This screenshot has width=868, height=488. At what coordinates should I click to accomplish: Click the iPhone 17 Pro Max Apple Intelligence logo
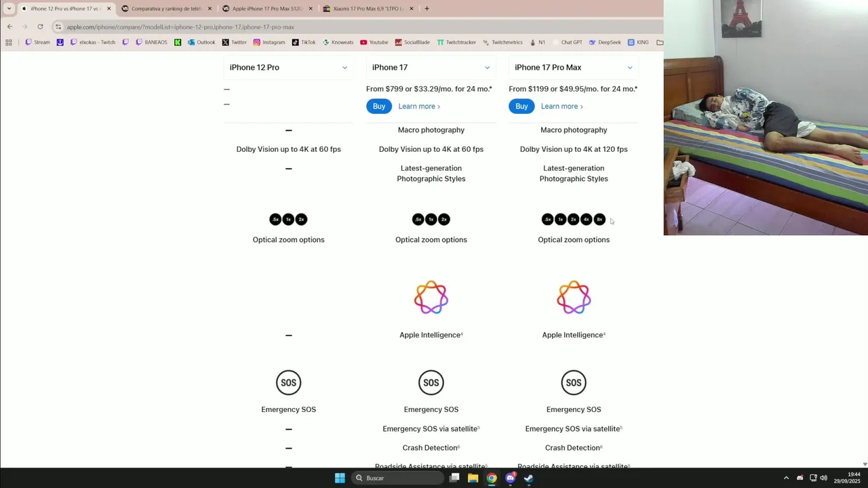point(574,298)
